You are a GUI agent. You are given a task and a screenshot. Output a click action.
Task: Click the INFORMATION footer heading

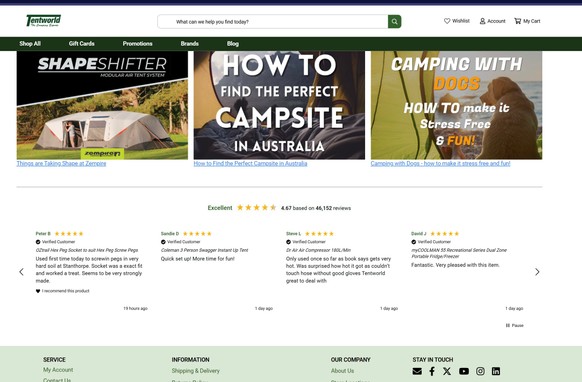(x=190, y=360)
